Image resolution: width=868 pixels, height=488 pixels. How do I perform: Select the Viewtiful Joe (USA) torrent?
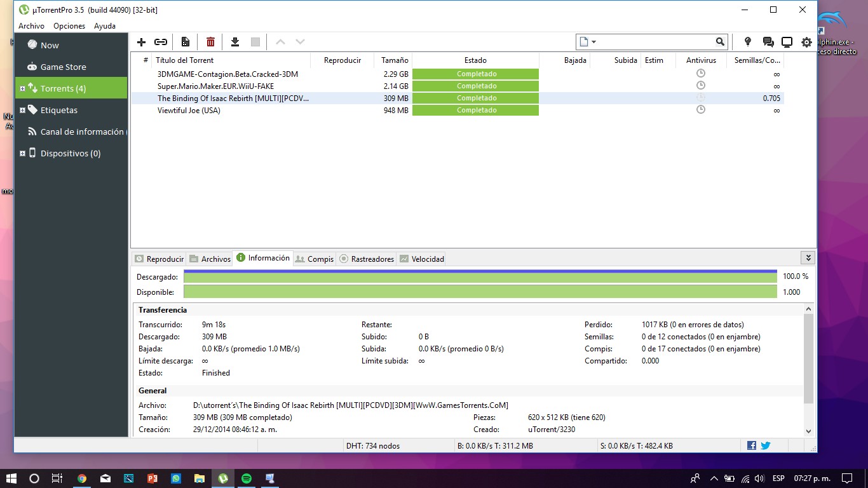(457, 110)
